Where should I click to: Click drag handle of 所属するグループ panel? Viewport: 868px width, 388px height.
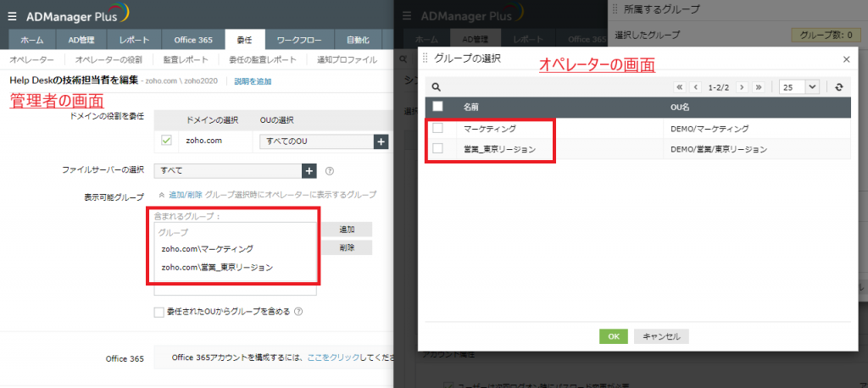tap(615, 9)
